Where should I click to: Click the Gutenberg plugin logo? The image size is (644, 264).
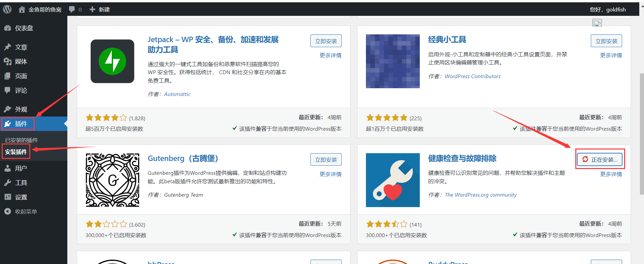[x=112, y=180]
